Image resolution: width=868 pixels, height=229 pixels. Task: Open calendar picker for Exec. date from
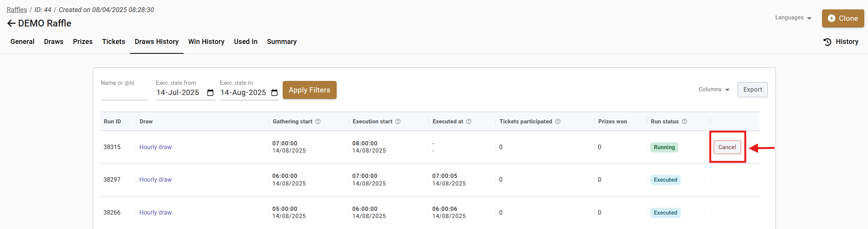pos(210,93)
